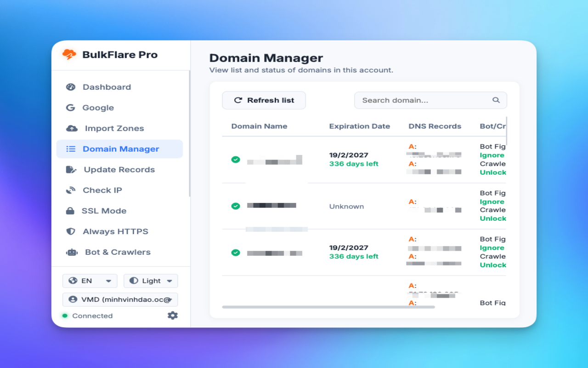
Task: Click the magnifier icon in the search box
Action: pyautogui.click(x=496, y=100)
